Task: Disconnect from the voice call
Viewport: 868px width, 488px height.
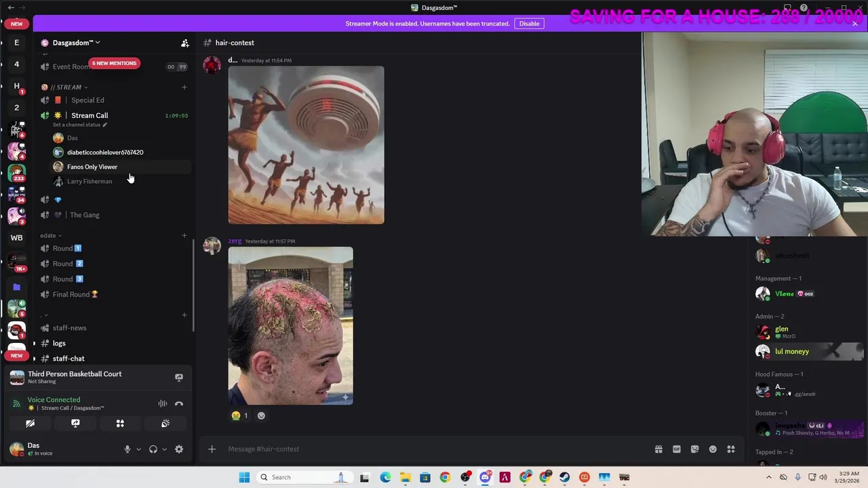Action: click(179, 404)
